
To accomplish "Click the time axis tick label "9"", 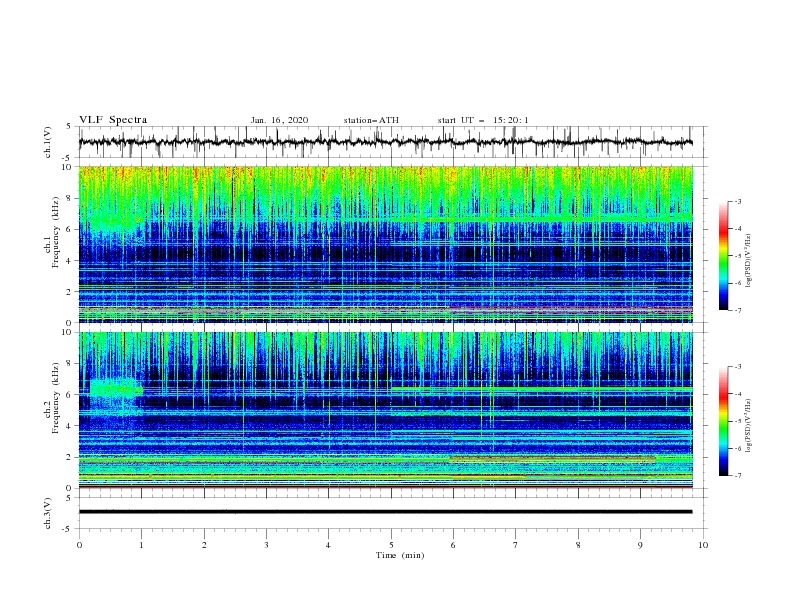I will (x=640, y=545).
